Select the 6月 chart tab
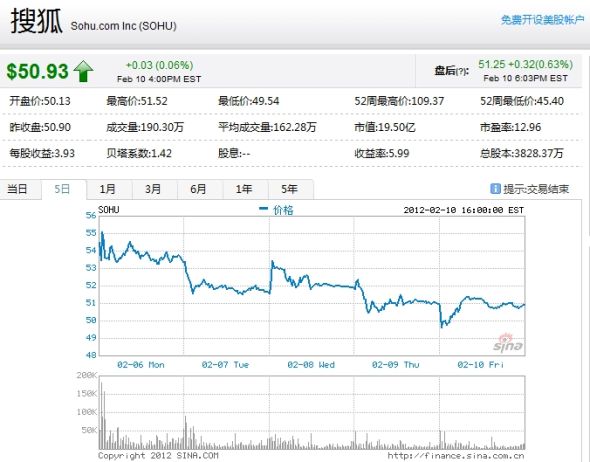The width and height of the screenshot is (590, 462). (199, 189)
